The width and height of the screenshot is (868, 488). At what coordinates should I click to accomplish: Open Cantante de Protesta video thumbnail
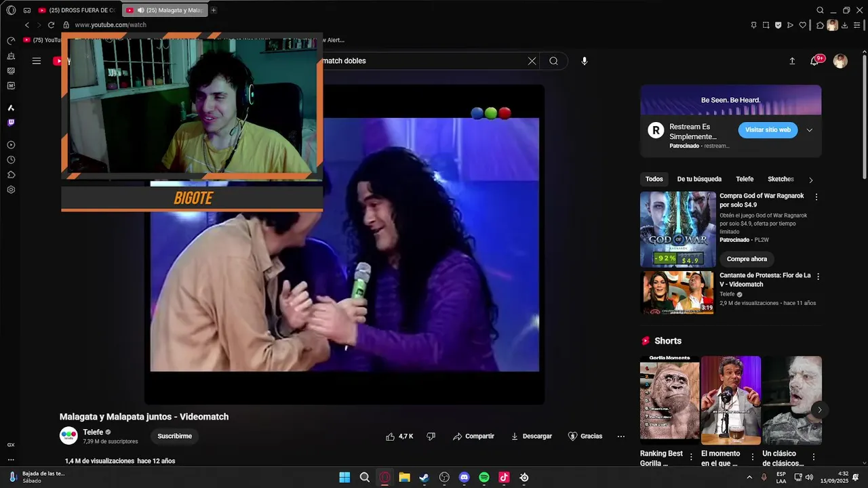coord(677,293)
